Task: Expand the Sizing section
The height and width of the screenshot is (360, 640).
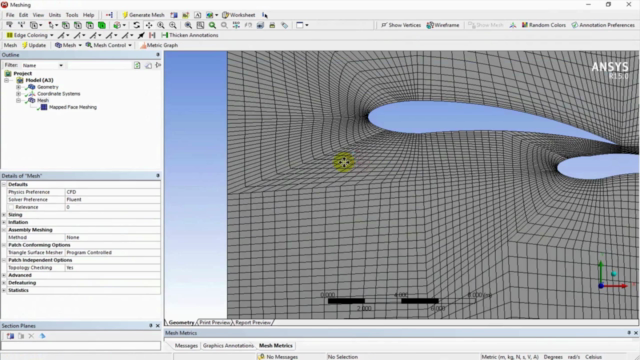Action: [4, 215]
